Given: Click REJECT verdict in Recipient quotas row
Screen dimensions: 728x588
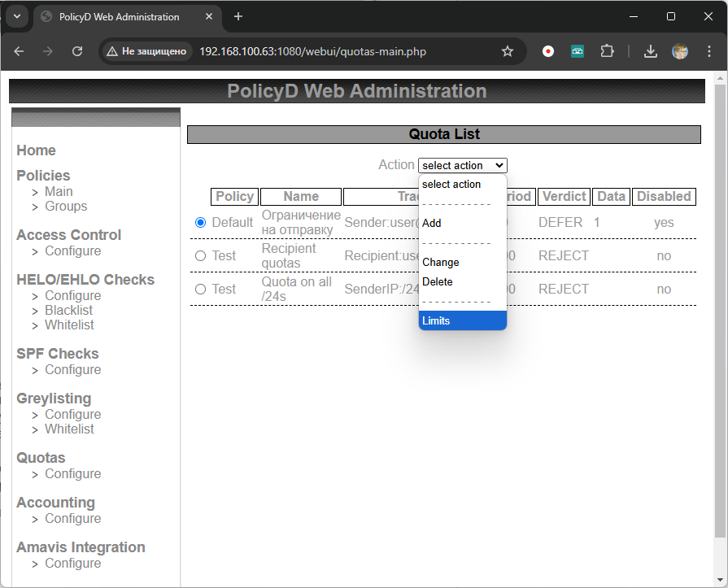Looking at the screenshot, I should pos(564,255).
